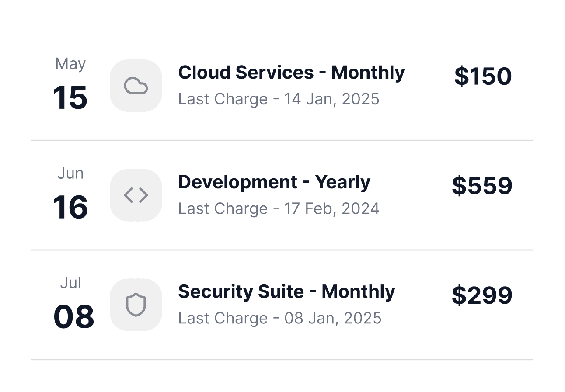The height and width of the screenshot is (392, 565).
Task: Click the shield icon for Security Suite
Action: [x=136, y=305]
